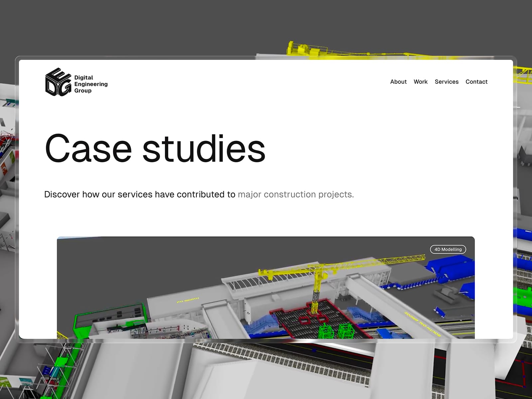Click the Digital Engineering Group logo text
This screenshot has height=399, width=532.
[91, 84]
